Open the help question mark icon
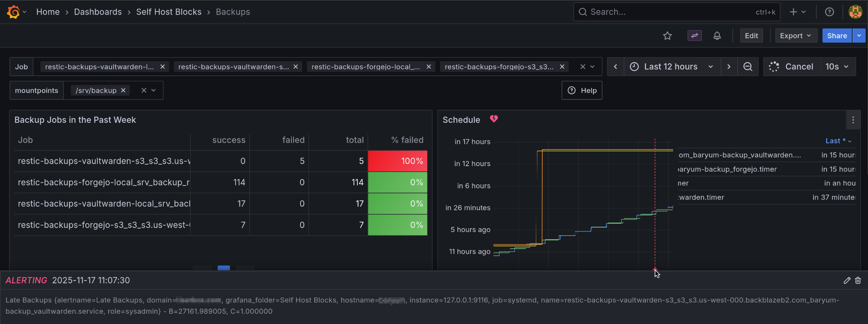 829,12
